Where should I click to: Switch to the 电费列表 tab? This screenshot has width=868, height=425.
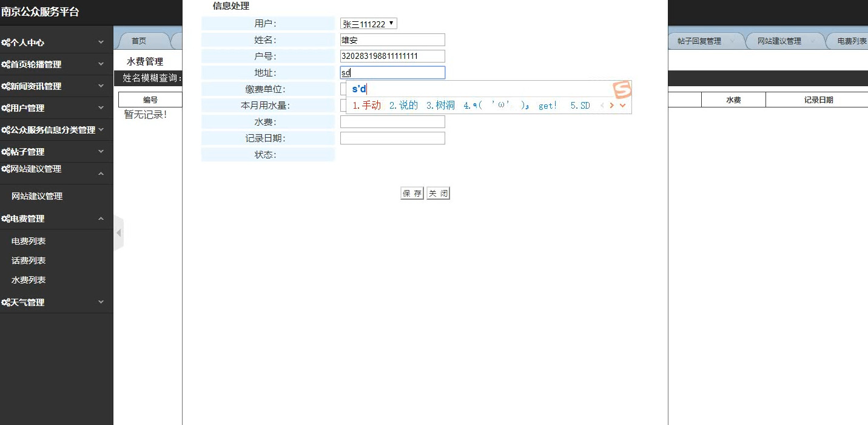click(x=852, y=41)
